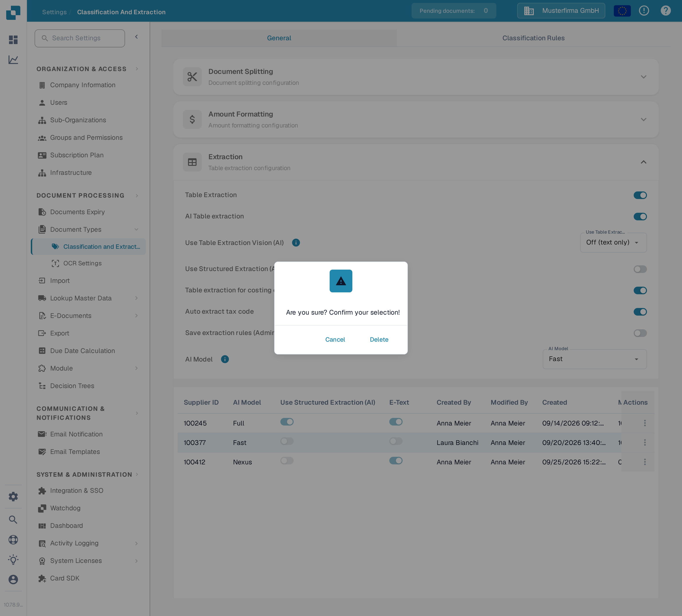
Task: Click the lightbulb tips icon
Action: point(13,559)
